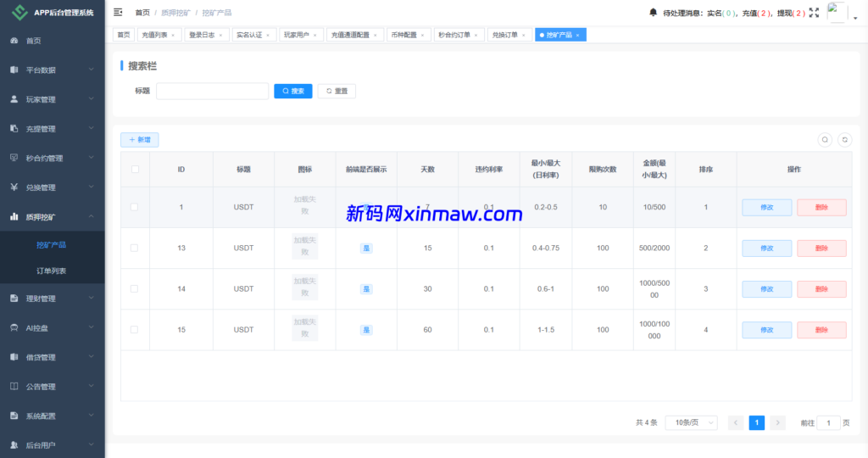
Task: Click 修改 for the ID 1 row
Action: [x=766, y=207]
